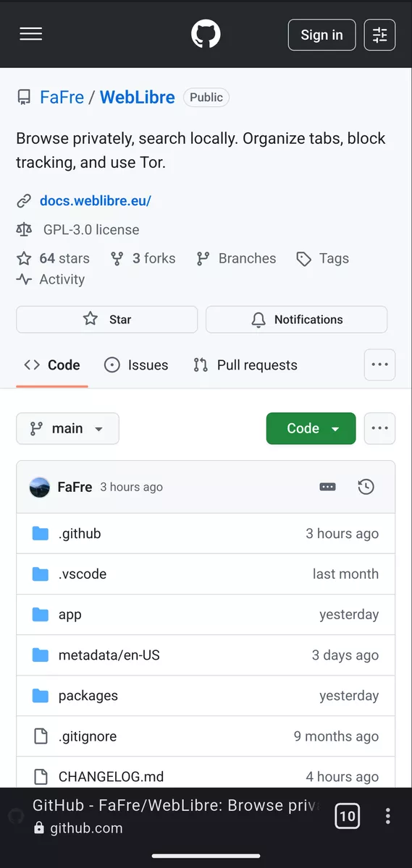This screenshot has width=412, height=868.
Task: Open browser tab switcher showing 10
Action: (x=348, y=817)
